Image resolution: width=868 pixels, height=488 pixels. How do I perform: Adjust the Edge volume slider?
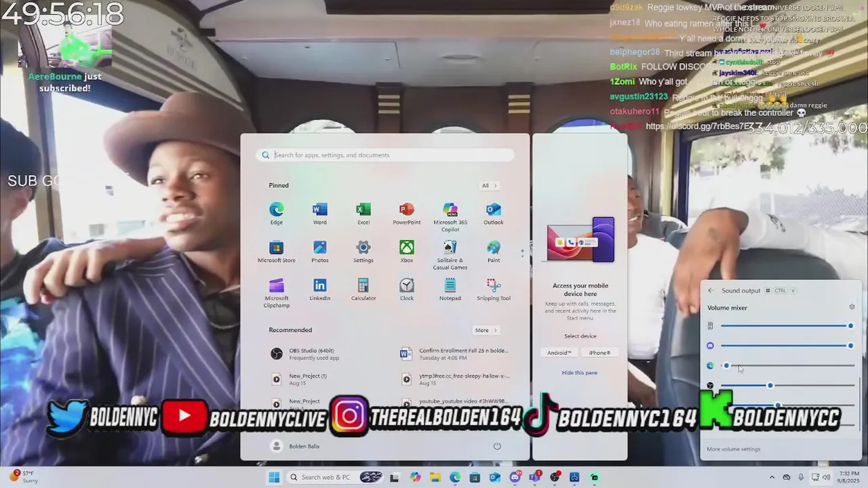pyautogui.click(x=787, y=365)
